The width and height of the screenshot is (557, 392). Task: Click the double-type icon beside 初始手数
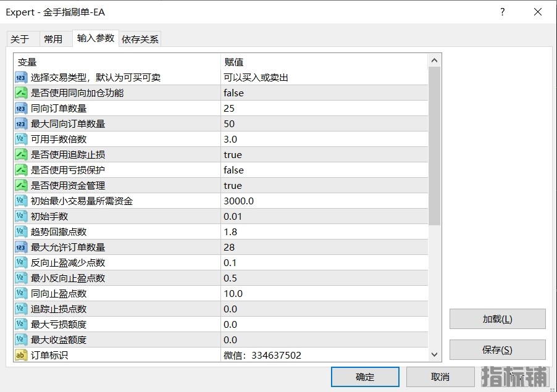(x=21, y=216)
